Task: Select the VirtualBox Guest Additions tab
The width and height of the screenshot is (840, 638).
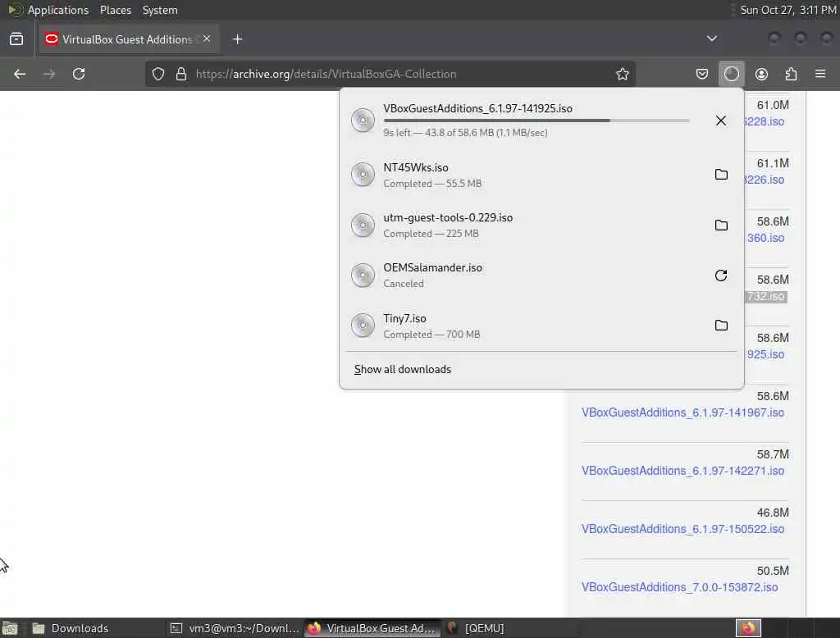Action: click(x=129, y=39)
